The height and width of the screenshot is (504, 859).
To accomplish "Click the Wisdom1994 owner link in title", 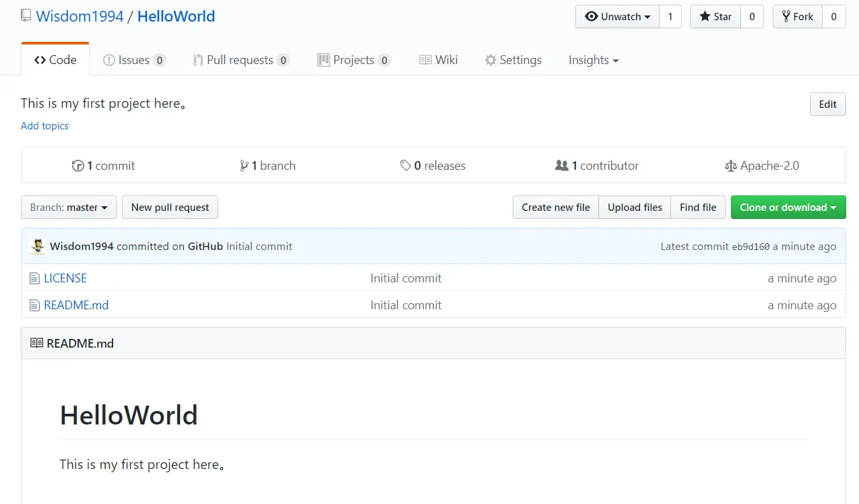I will 80,16.
